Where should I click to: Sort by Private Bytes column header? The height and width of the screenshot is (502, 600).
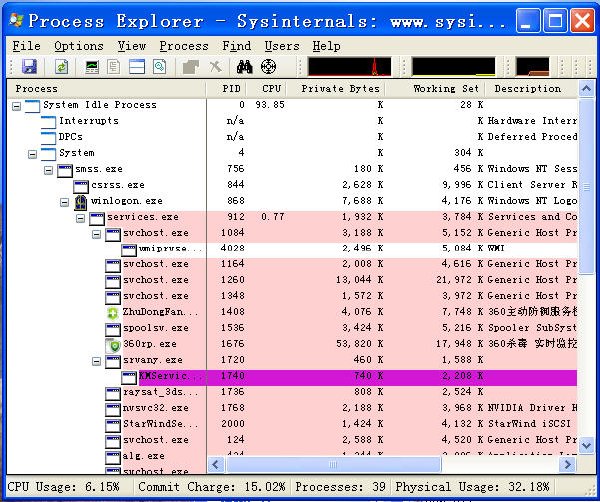point(336,89)
